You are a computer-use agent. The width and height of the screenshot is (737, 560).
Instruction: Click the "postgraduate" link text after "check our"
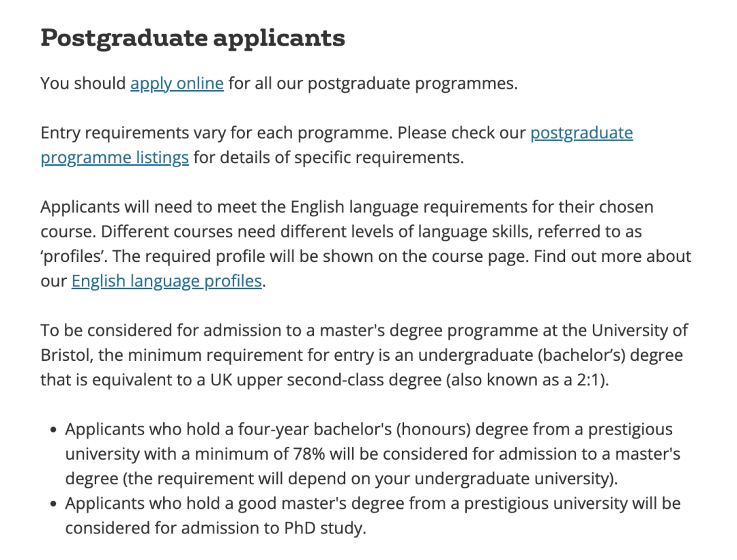581,132
